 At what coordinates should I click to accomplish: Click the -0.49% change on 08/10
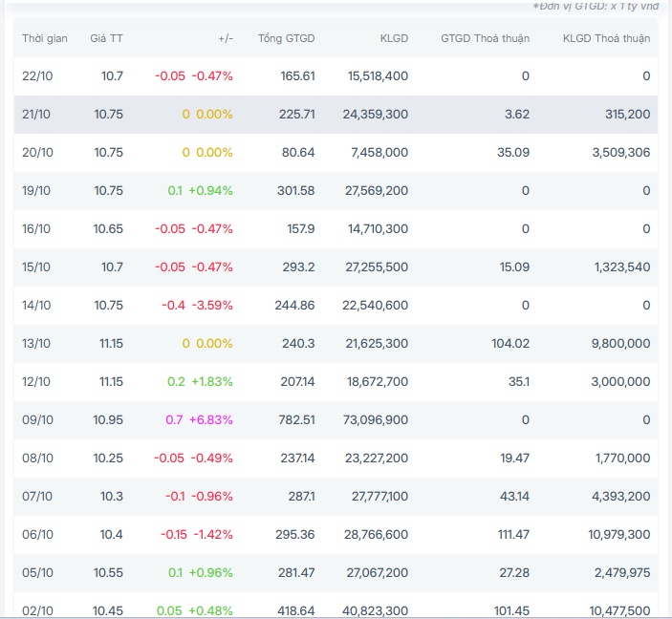(x=211, y=458)
